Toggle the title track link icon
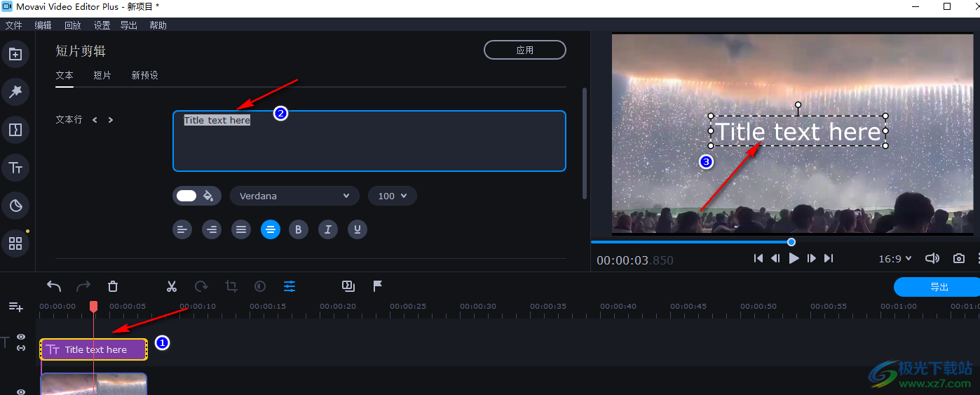Viewport: 980px width, 395px height. pos(21,348)
